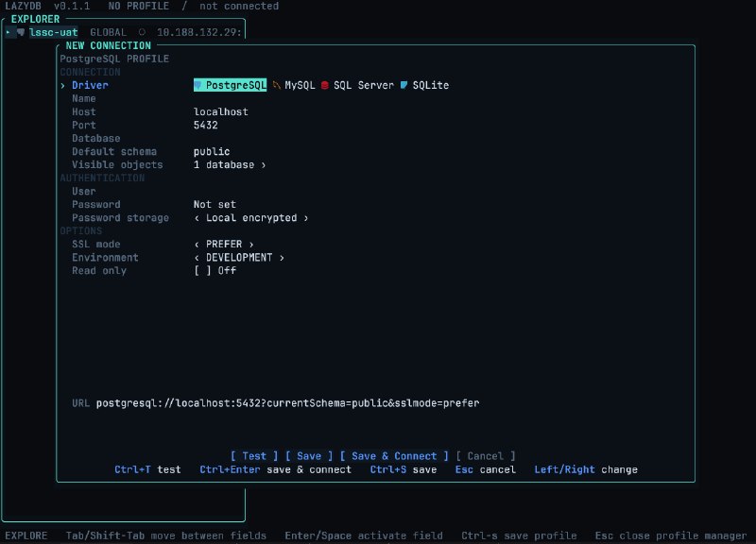Edit the Default schema value public

point(212,152)
